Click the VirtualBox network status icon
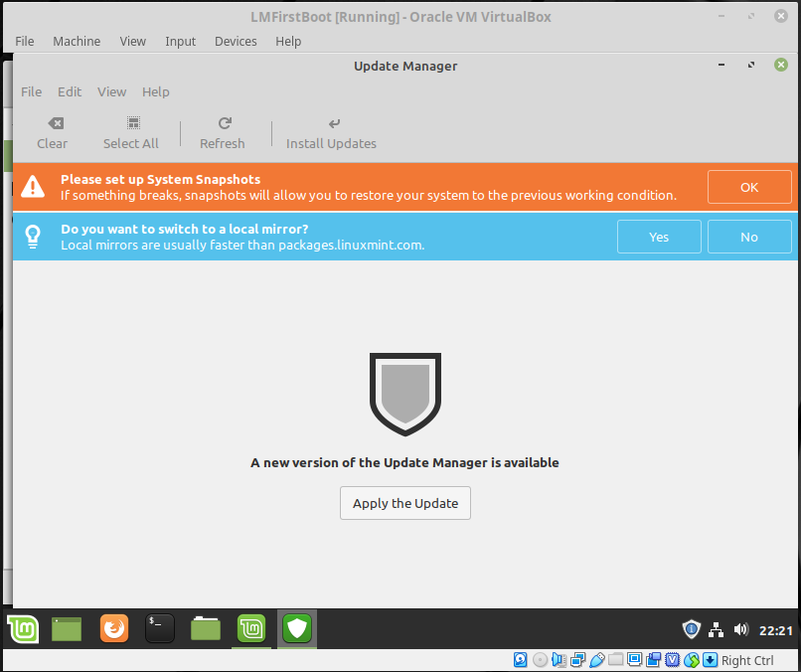The width and height of the screenshot is (801, 672). click(577, 660)
